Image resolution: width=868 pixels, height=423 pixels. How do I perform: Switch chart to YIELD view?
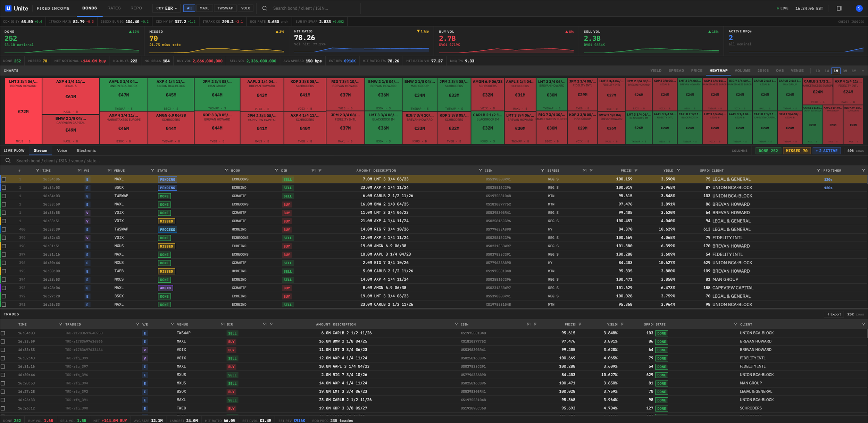pyautogui.click(x=656, y=70)
